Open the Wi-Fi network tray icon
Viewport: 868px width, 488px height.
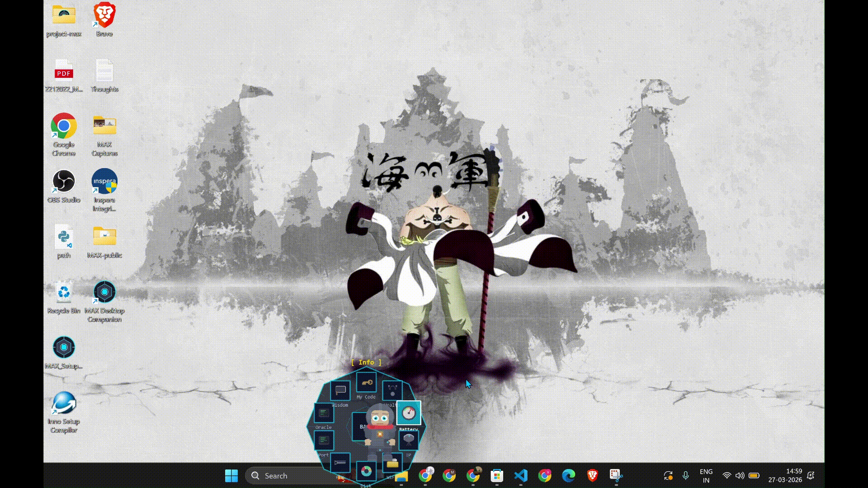[x=727, y=475]
